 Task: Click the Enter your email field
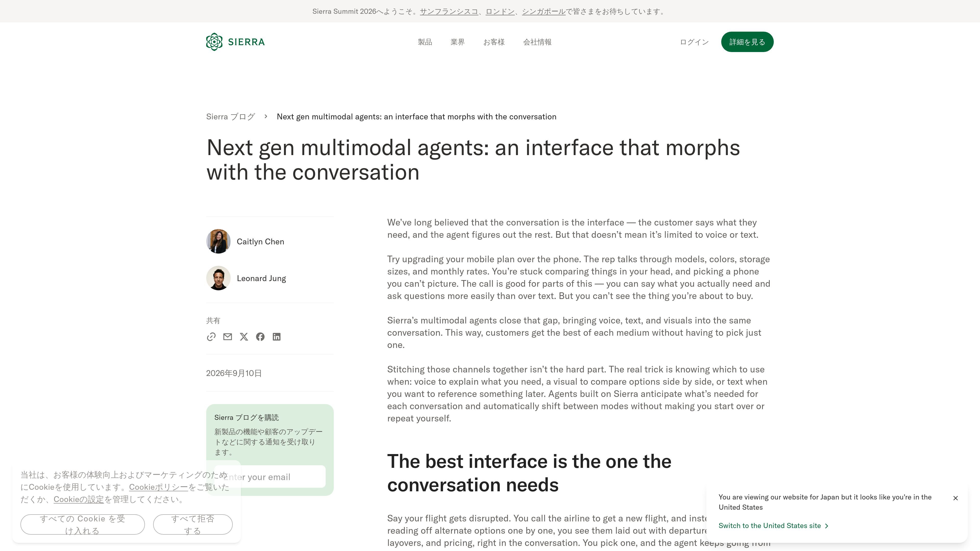[x=270, y=477]
